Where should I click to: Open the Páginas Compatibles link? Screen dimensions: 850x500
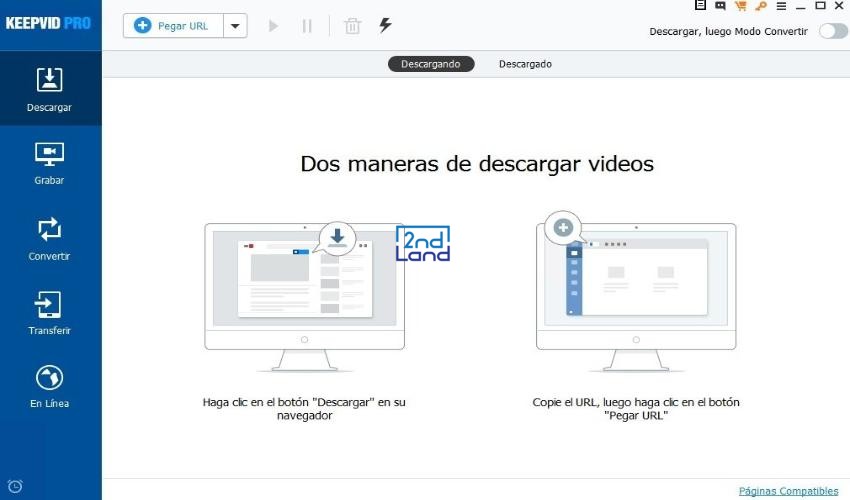pos(788,491)
